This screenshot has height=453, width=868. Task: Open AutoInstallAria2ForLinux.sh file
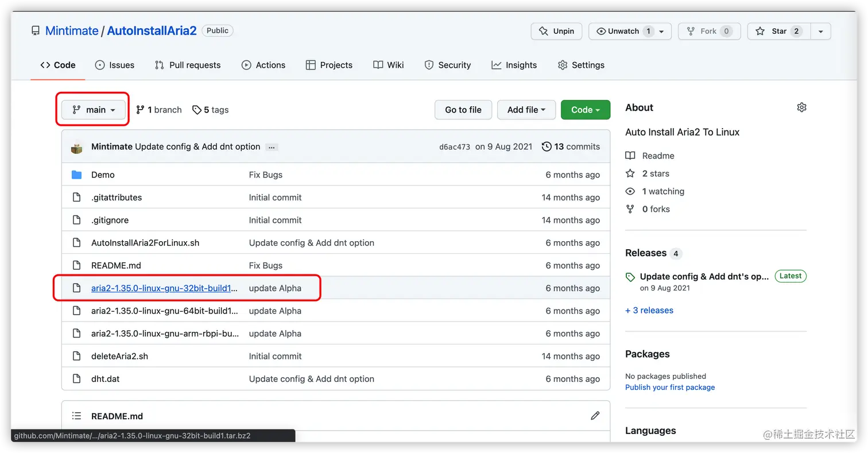(145, 243)
